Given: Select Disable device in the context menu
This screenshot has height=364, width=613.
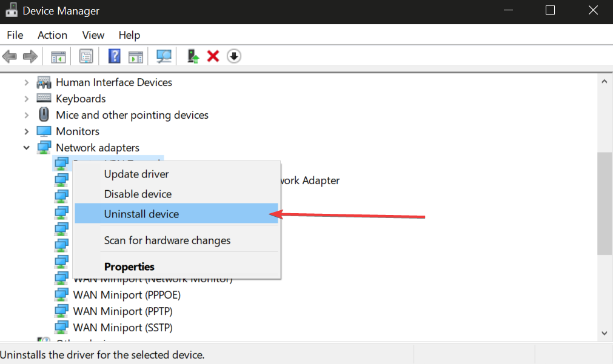Looking at the screenshot, I should [138, 194].
